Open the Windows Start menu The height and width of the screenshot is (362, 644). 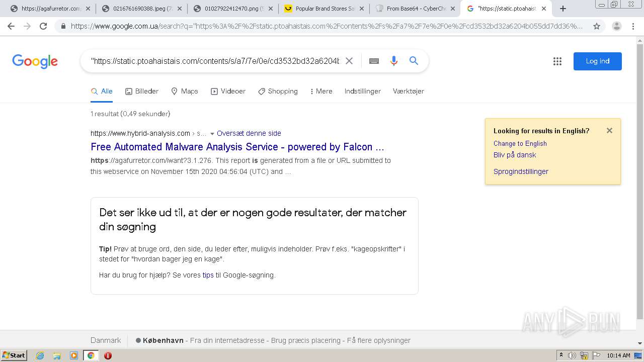point(14,355)
